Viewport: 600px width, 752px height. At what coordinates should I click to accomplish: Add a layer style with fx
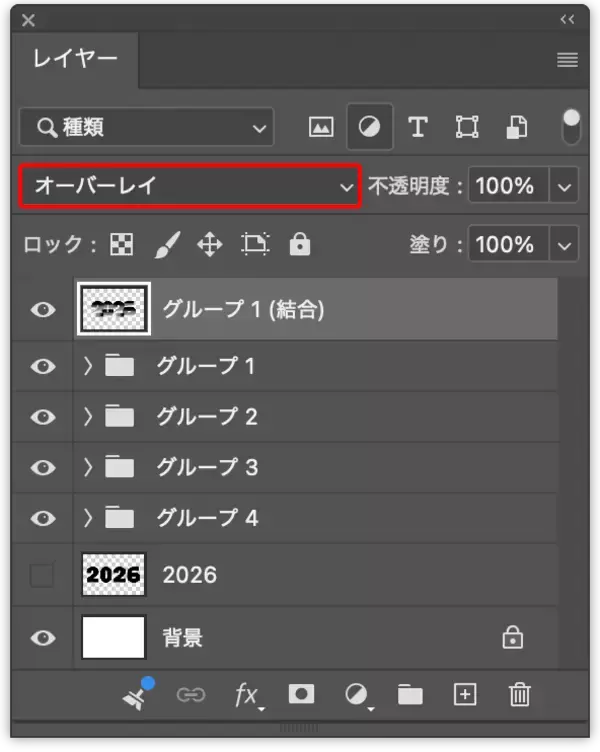249,695
